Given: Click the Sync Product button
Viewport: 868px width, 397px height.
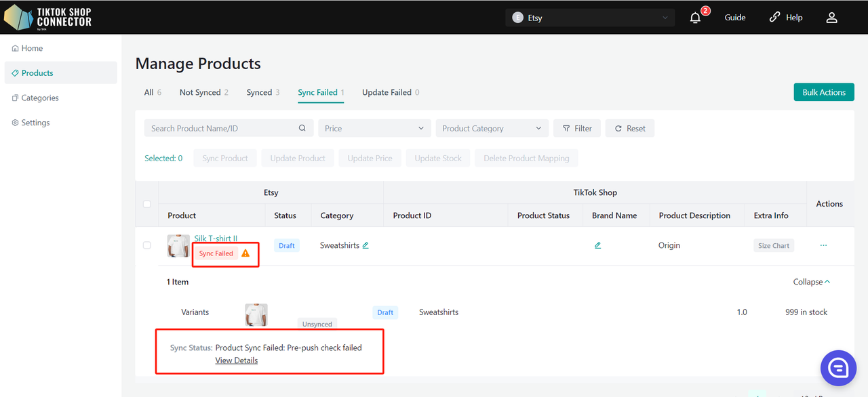Looking at the screenshot, I should [x=225, y=158].
